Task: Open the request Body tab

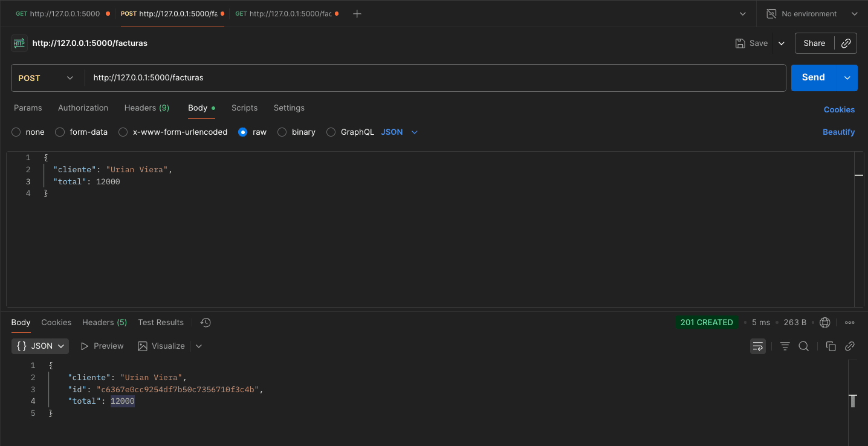Action: coord(201,108)
